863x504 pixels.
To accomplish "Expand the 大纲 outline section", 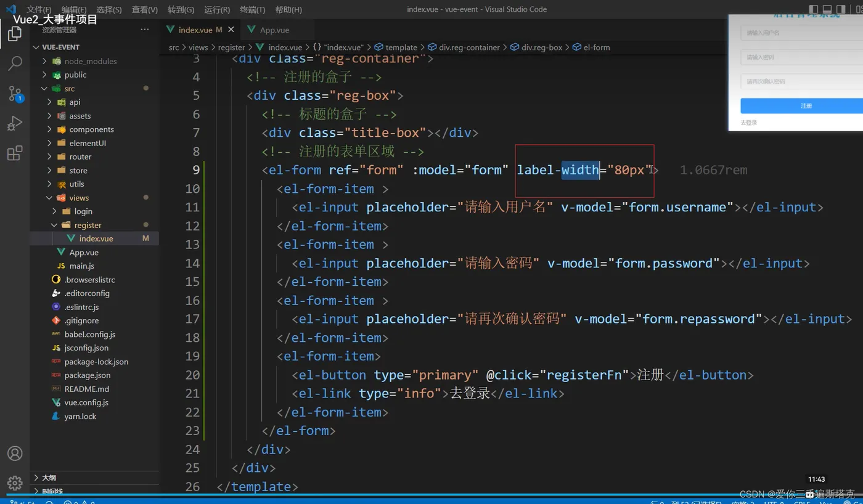I will (49, 478).
